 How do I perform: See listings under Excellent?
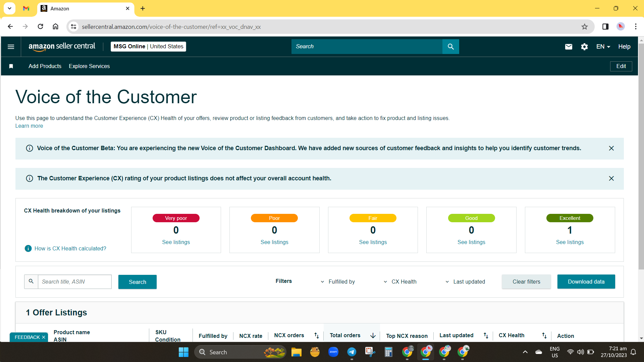tap(570, 242)
